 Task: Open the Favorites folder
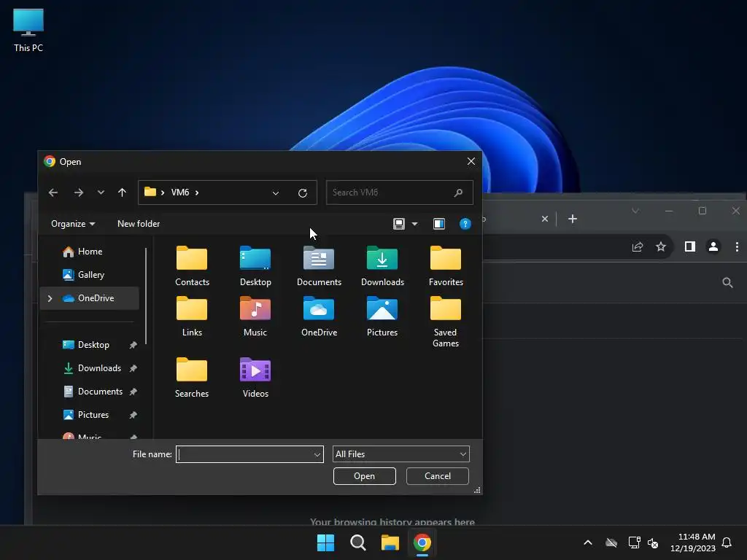tap(446, 265)
